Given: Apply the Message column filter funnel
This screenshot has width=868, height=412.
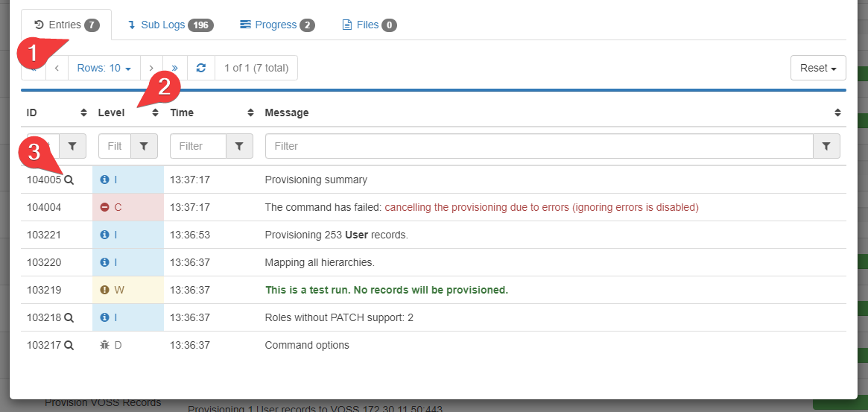Looking at the screenshot, I should [x=826, y=146].
